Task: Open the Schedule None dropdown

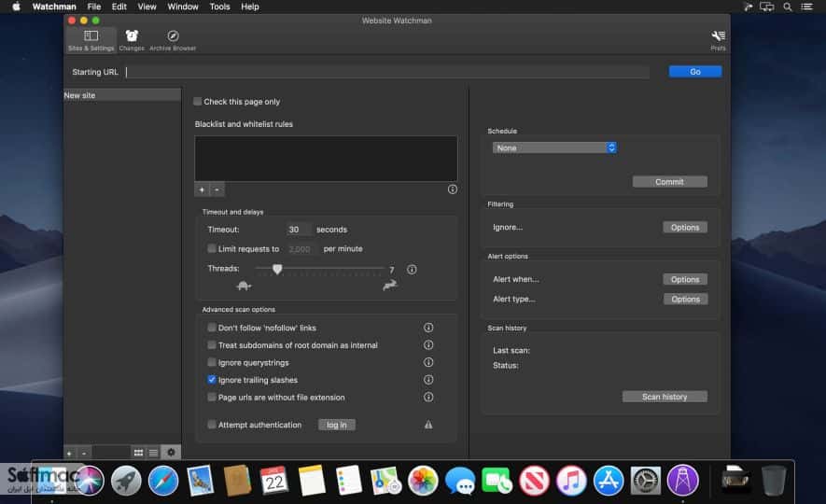Action: click(554, 148)
